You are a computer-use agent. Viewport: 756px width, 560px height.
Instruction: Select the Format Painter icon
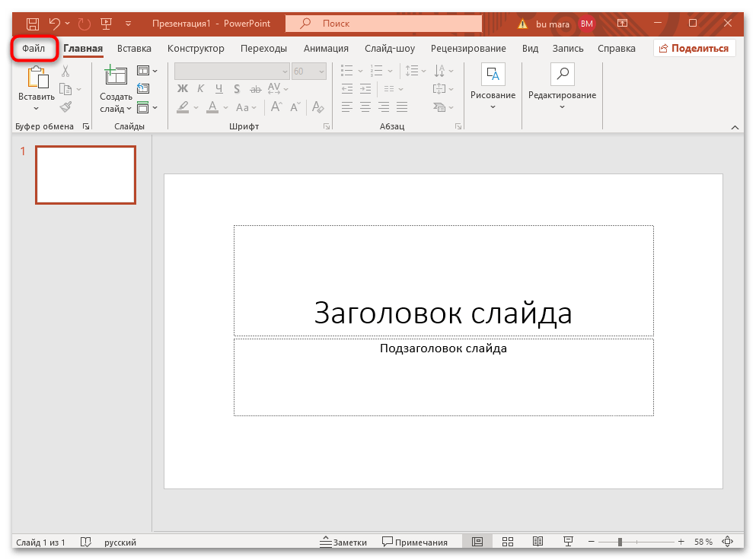tap(67, 107)
